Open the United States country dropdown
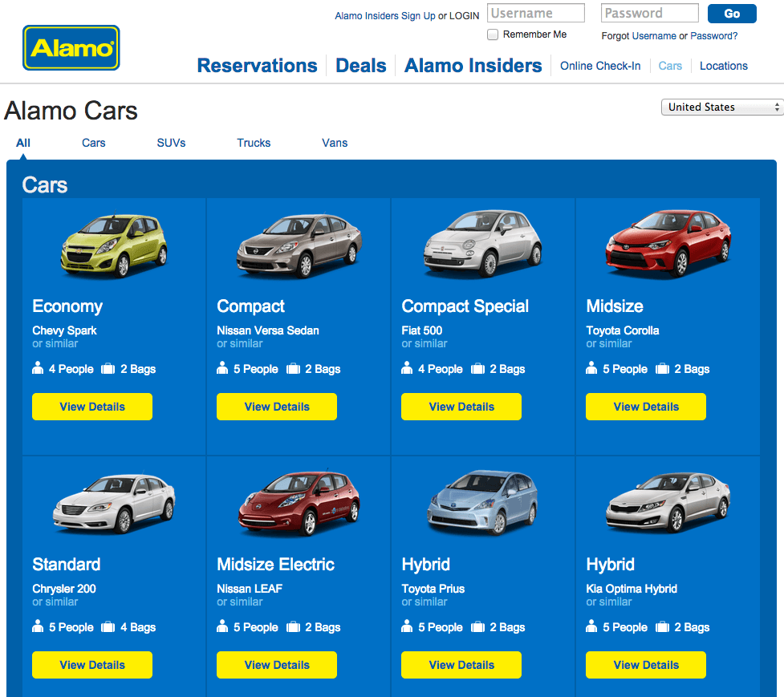The height and width of the screenshot is (697, 784). coord(721,107)
